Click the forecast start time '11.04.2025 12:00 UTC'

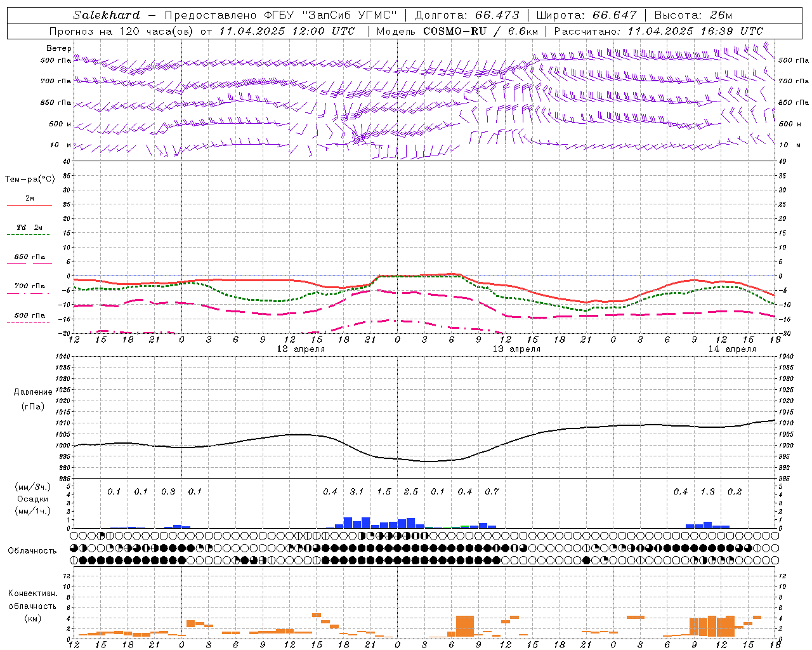[x=287, y=31]
